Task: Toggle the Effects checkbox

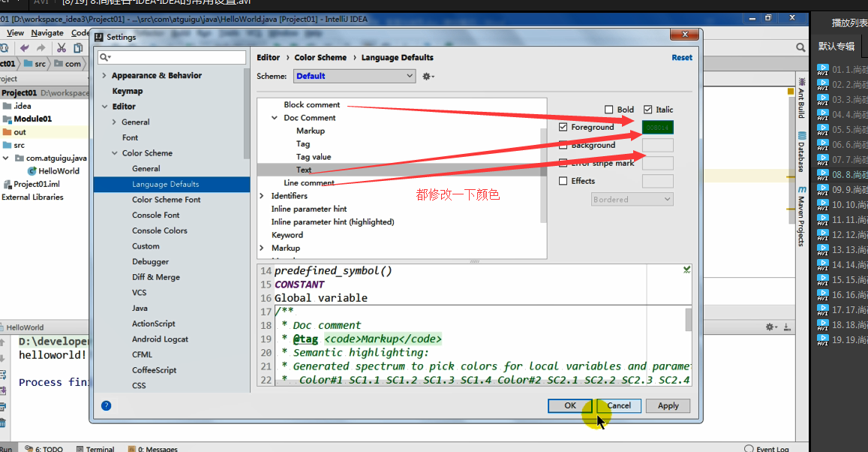Action: point(563,181)
